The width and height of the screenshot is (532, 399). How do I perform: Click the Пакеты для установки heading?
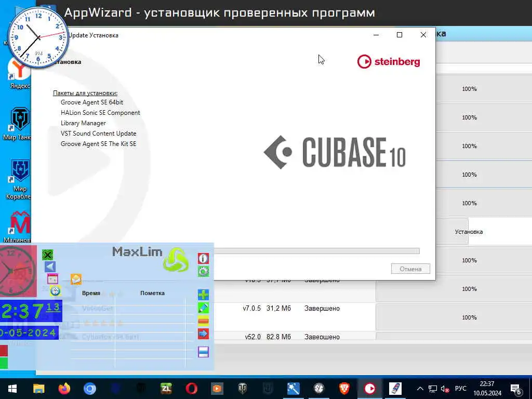point(85,93)
